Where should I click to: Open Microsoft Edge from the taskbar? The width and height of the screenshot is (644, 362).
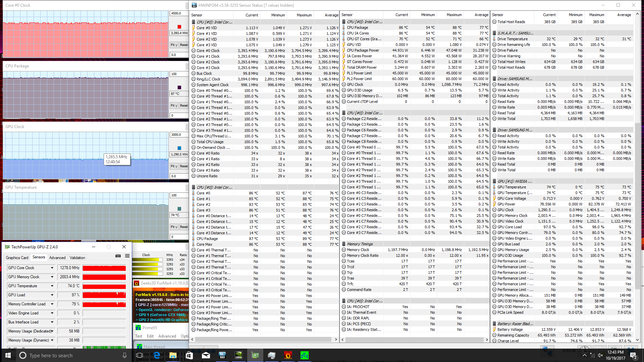pyautogui.click(x=157, y=355)
